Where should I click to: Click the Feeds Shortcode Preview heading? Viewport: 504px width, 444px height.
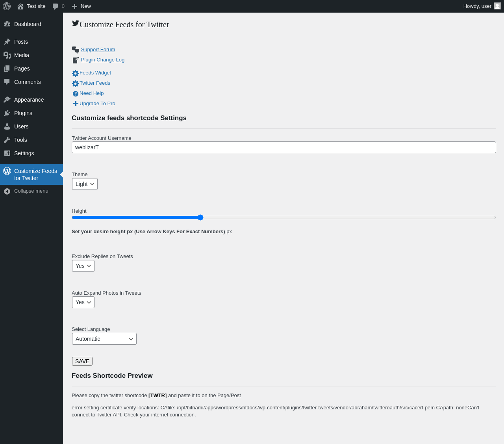(x=112, y=376)
